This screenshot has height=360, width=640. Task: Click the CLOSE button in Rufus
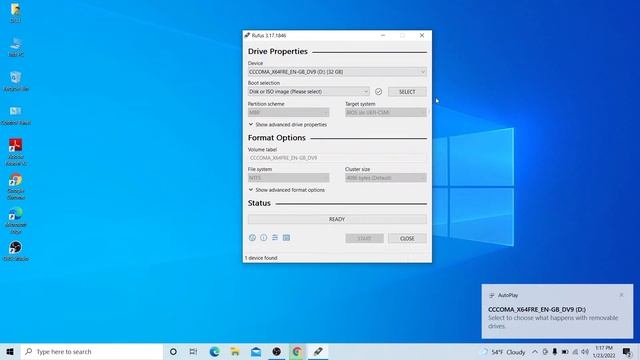(407, 238)
